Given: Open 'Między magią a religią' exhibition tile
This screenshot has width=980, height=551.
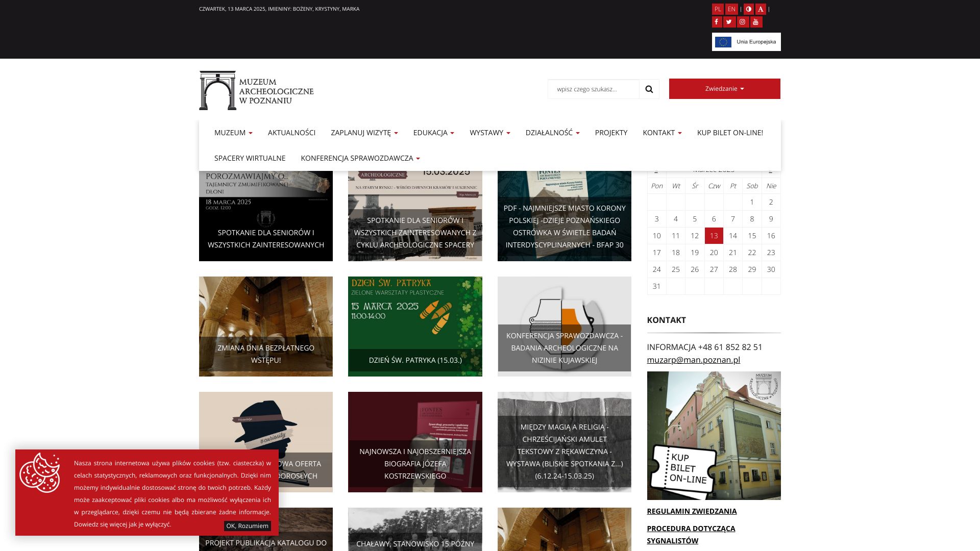Looking at the screenshot, I should click(565, 442).
